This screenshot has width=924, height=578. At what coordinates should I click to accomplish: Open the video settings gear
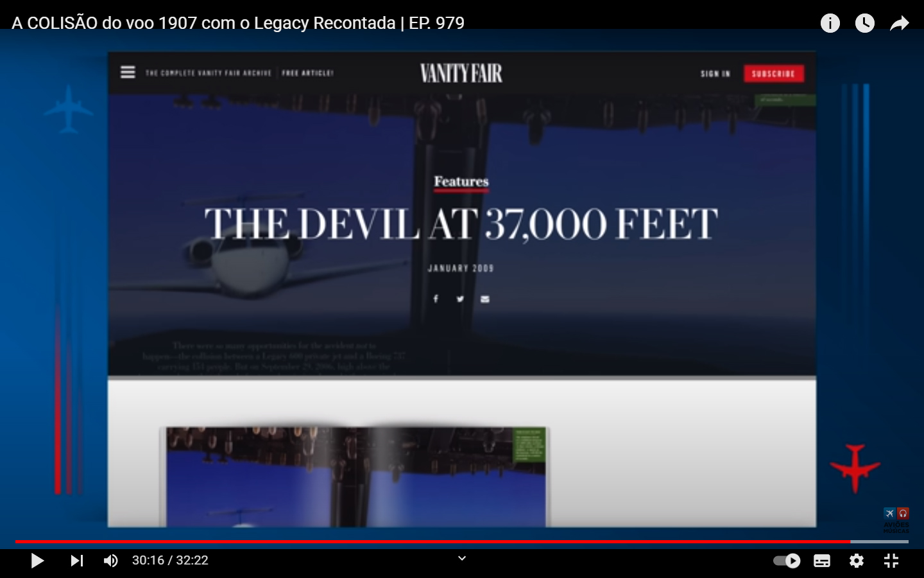857,561
